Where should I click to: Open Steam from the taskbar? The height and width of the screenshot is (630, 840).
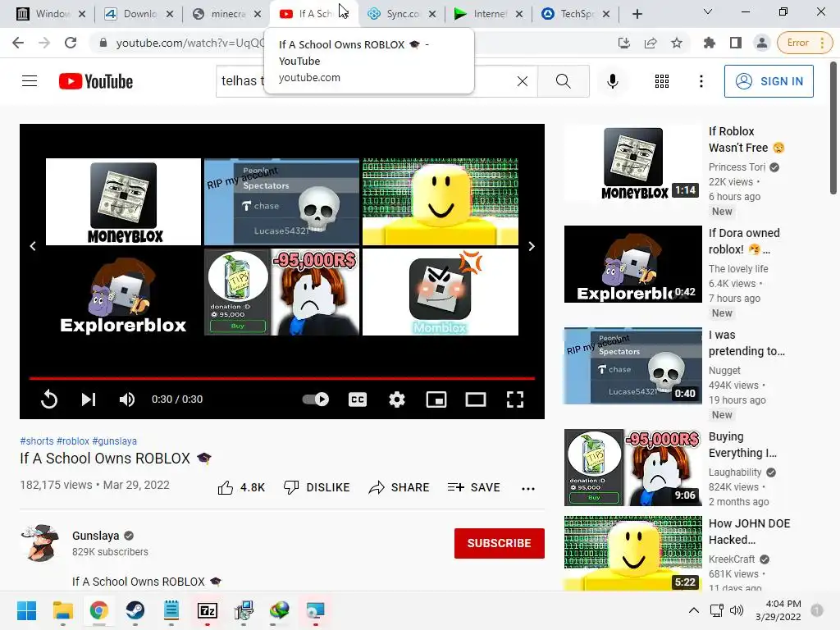pyautogui.click(x=135, y=610)
